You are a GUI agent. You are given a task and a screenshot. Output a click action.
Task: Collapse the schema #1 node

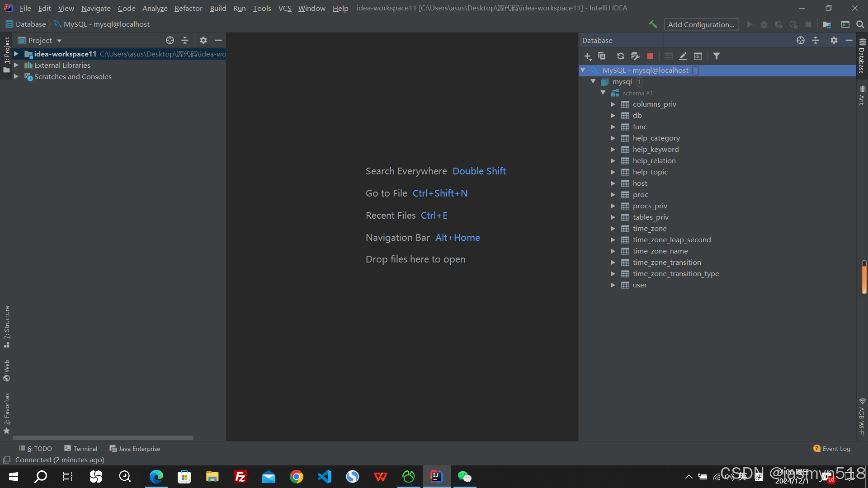tap(603, 93)
